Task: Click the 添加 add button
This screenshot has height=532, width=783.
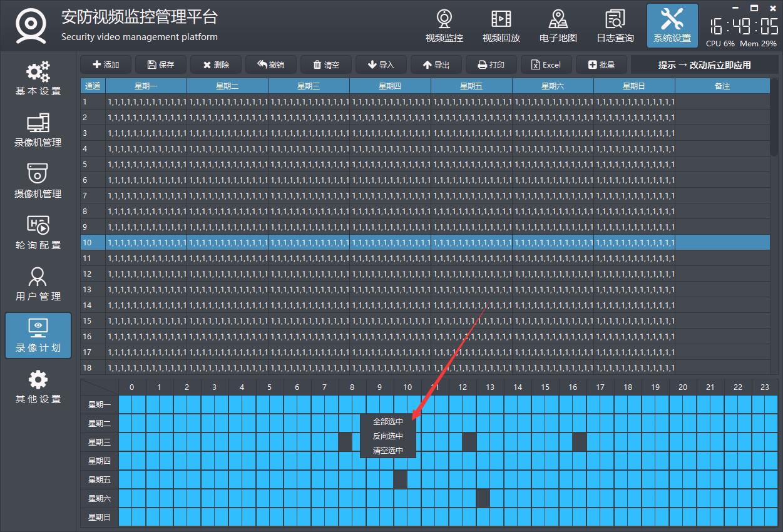Action: [106, 65]
